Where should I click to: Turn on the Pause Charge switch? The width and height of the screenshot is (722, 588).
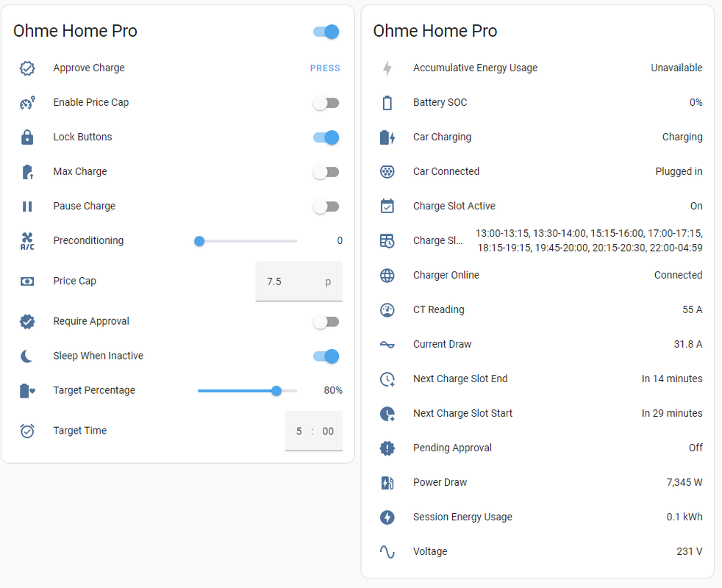tap(326, 207)
